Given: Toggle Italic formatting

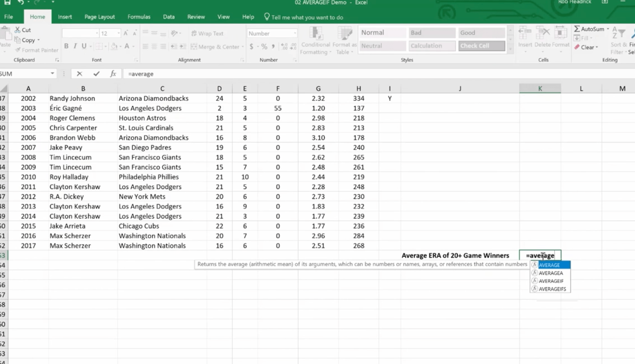Looking at the screenshot, I should click(x=75, y=46).
